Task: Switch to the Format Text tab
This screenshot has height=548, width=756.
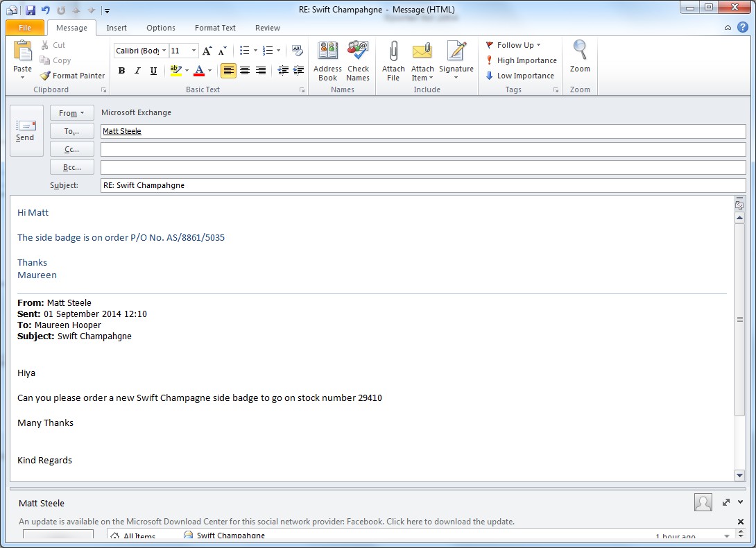Action: click(215, 28)
